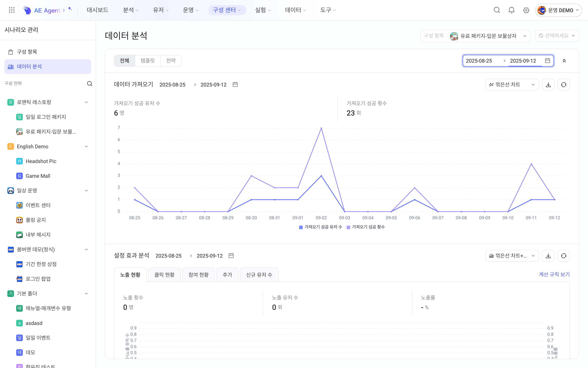Toggle 가져오기 성공 횟수 legend series
Image resolution: width=588 pixels, height=368 pixels.
[x=365, y=227]
